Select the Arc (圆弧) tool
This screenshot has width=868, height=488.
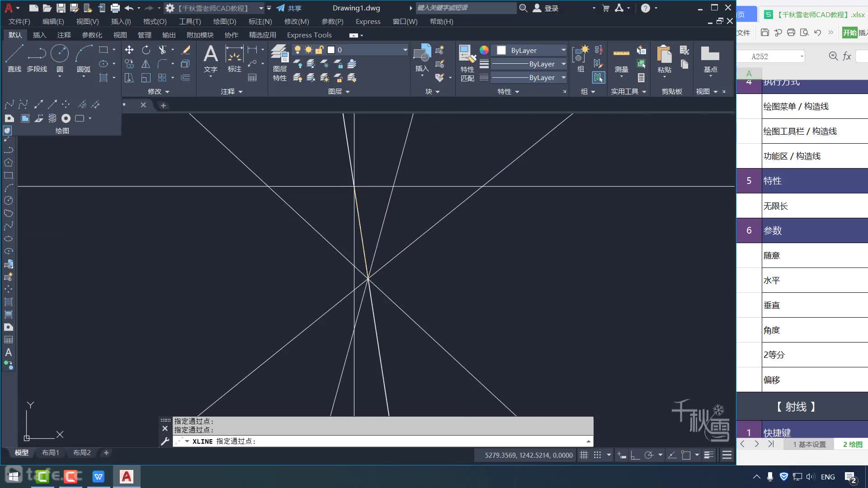[84, 59]
